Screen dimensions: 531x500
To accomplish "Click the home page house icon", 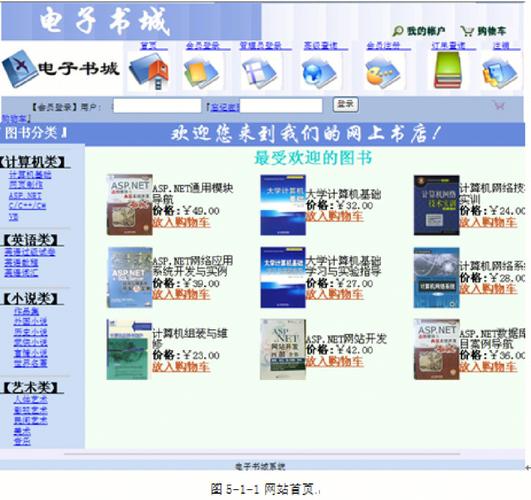I will pyautogui.click(x=149, y=72).
